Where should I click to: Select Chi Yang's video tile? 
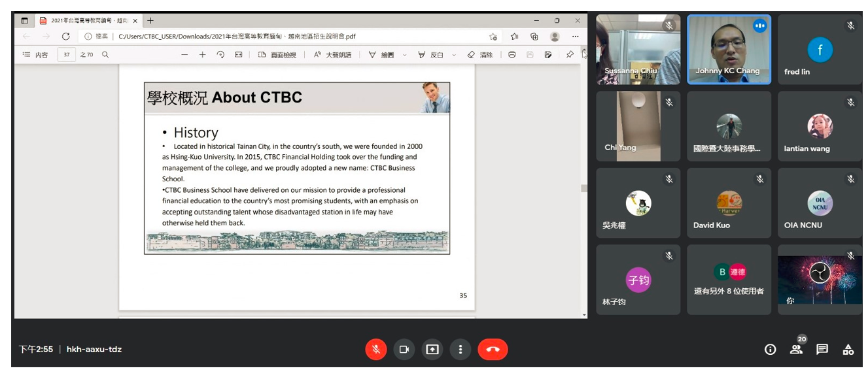tap(638, 126)
